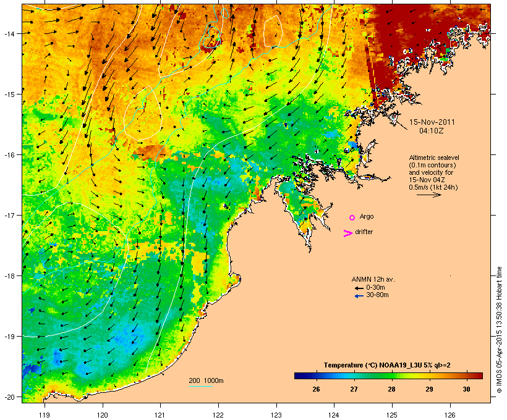Image resolution: width=507 pixels, height=420 pixels.
Task: Click longitude axis label 125
Action: click(x=392, y=415)
